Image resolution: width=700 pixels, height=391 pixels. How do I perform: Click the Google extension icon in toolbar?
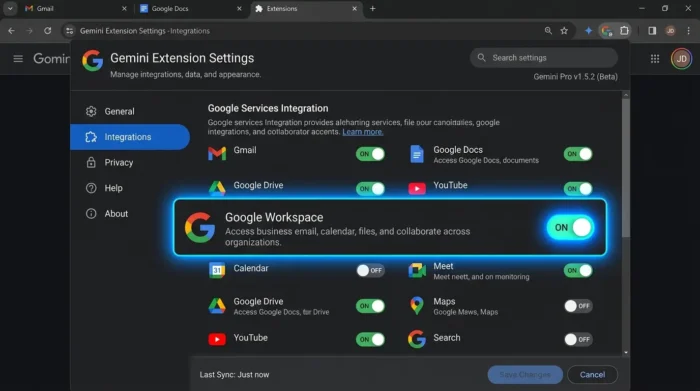[x=607, y=31]
